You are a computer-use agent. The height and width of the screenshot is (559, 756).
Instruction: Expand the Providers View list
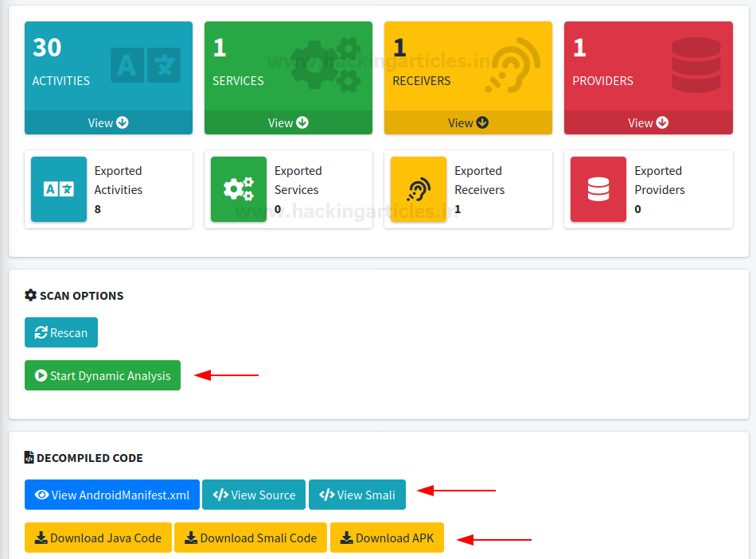pyautogui.click(x=648, y=122)
